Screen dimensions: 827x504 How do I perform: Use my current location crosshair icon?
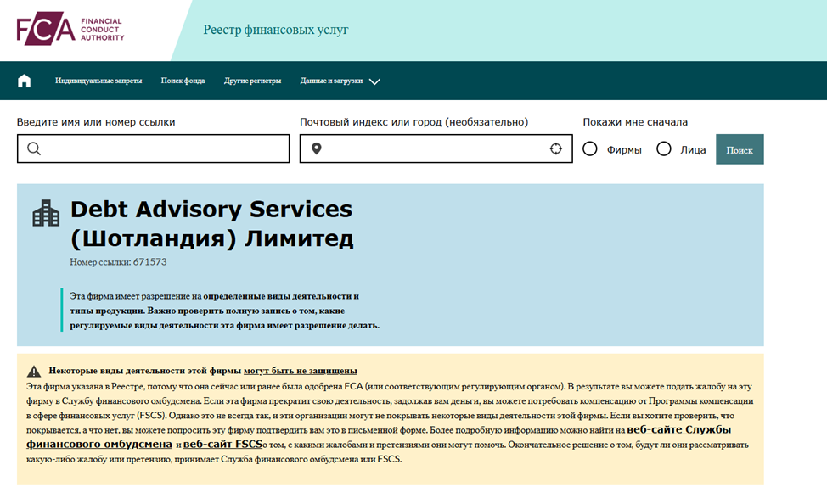pos(556,148)
